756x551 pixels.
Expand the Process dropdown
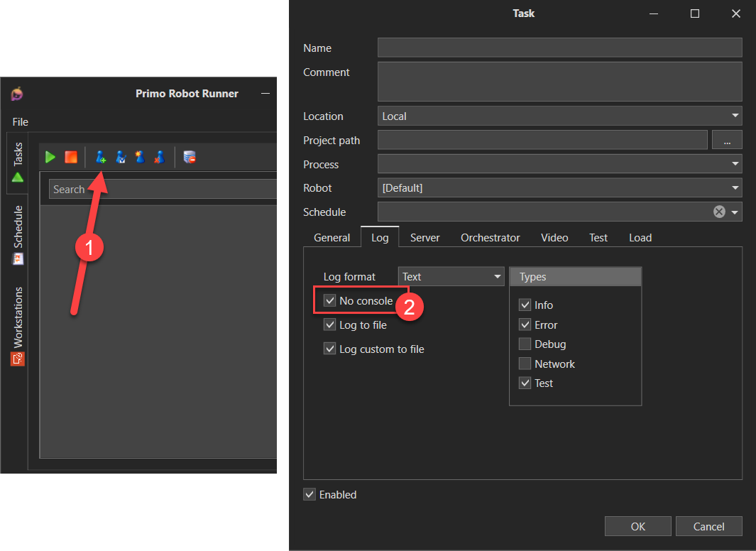pyautogui.click(x=559, y=164)
